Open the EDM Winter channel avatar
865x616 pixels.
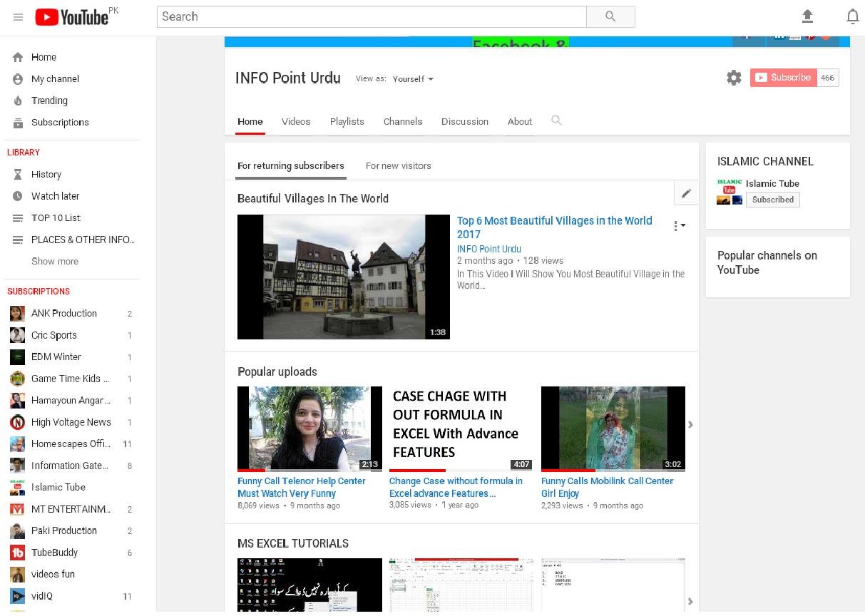click(x=18, y=356)
